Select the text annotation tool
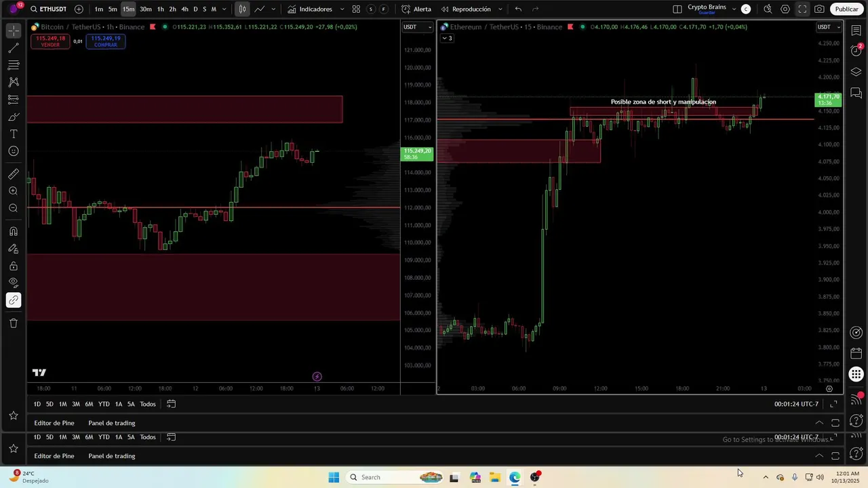 pos(14,134)
